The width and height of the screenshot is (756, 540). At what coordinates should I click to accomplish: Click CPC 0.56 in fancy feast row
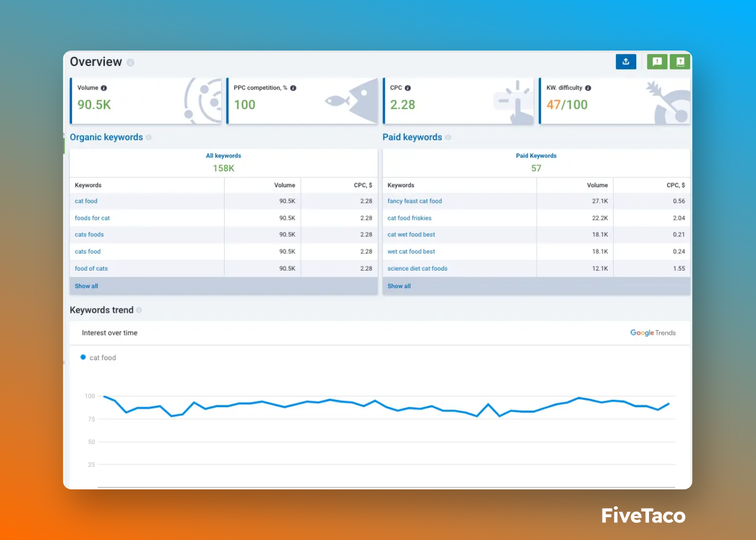679,201
